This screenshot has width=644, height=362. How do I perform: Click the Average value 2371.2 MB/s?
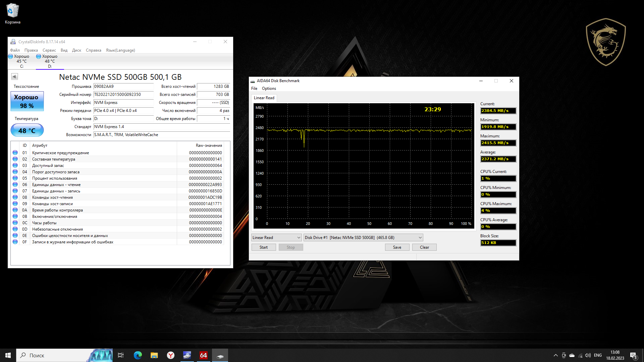[498, 159]
